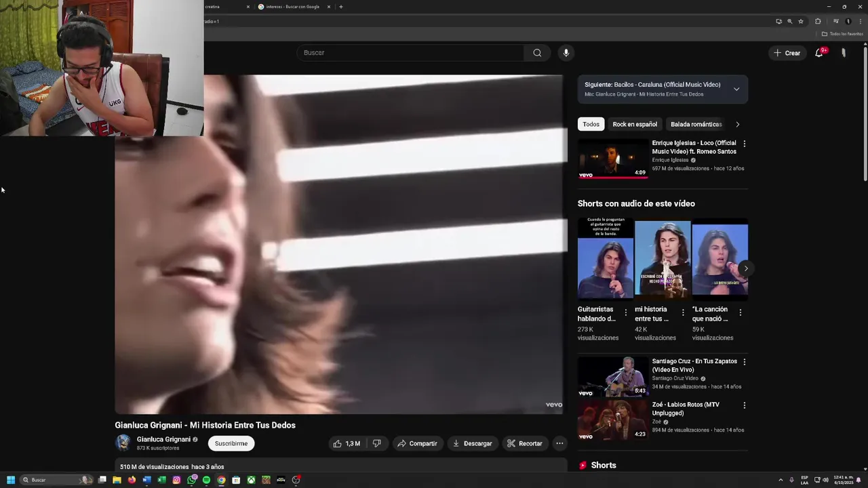The width and height of the screenshot is (868, 488).
Task: Start voice search with microphone icon
Action: (566, 53)
